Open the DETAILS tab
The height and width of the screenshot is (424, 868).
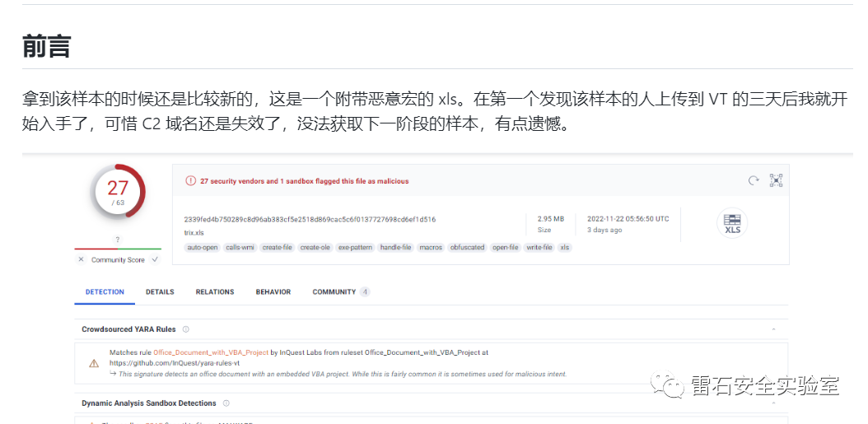click(160, 291)
